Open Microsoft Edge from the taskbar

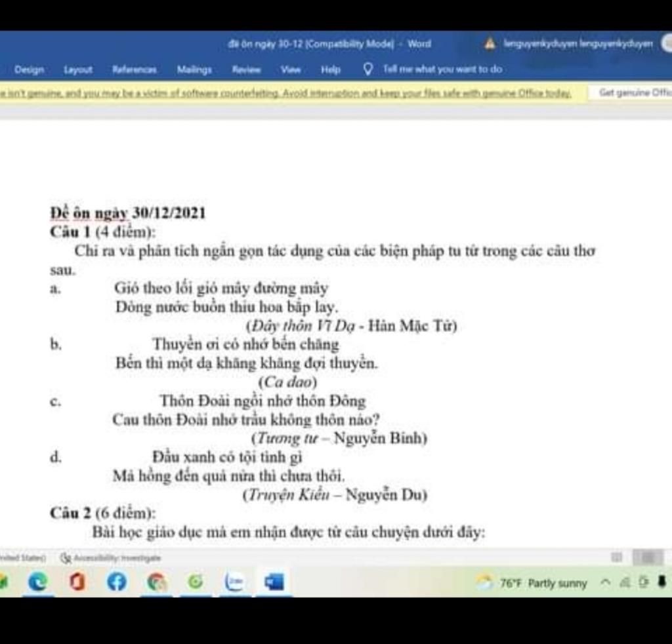[x=38, y=582]
